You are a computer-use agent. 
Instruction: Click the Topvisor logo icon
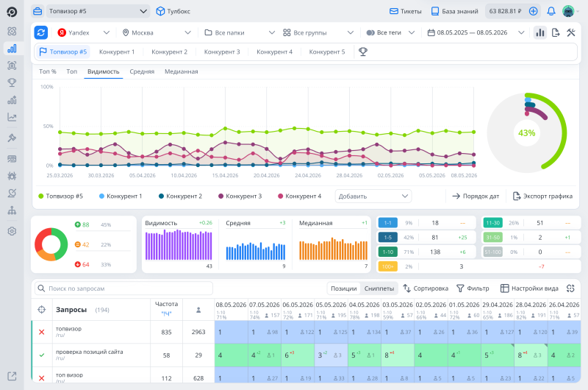click(x=12, y=12)
